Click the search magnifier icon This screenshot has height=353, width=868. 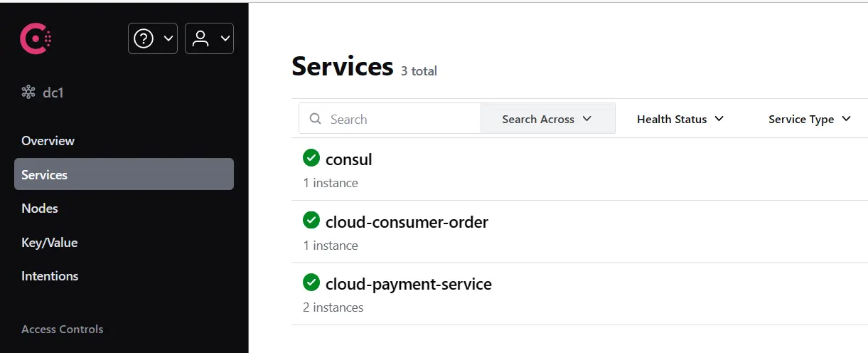[x=316, y=119]
